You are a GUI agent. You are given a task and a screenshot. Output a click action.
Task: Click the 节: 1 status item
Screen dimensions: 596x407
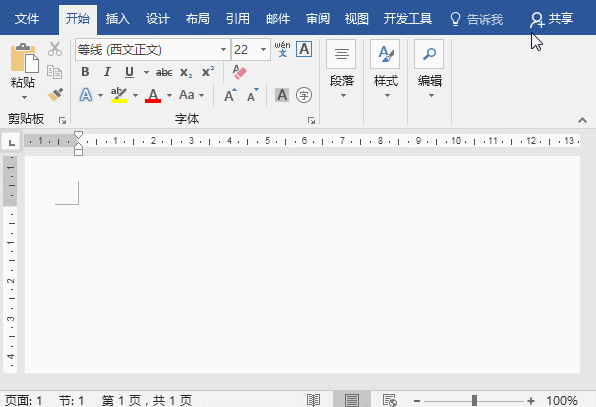coord(71,400)
